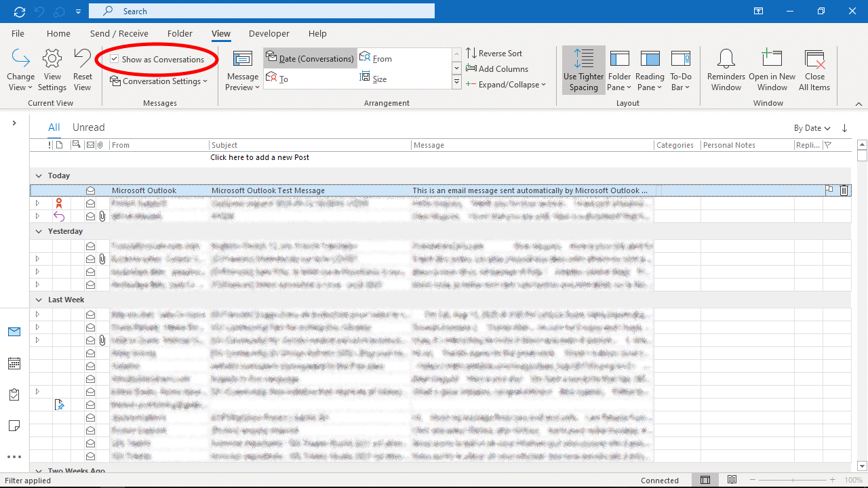Viewport: 868px width, 488px height.
Task: Toggle Use Tighter Spacing
Action: coord(583,70)
